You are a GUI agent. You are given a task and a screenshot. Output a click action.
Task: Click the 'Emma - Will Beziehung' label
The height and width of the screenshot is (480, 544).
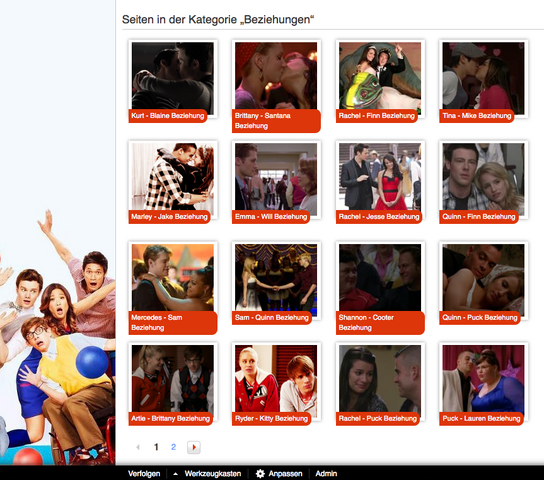(271, 217)
